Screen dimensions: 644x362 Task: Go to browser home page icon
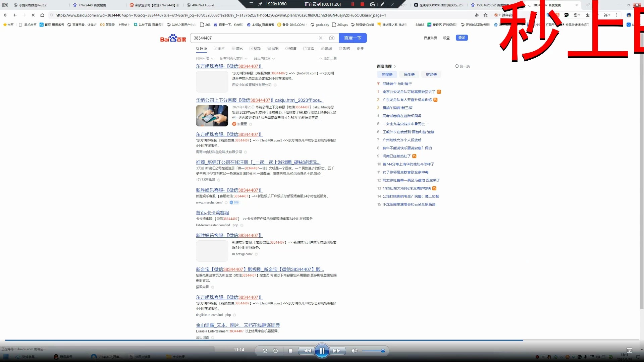tap(42, 15)
